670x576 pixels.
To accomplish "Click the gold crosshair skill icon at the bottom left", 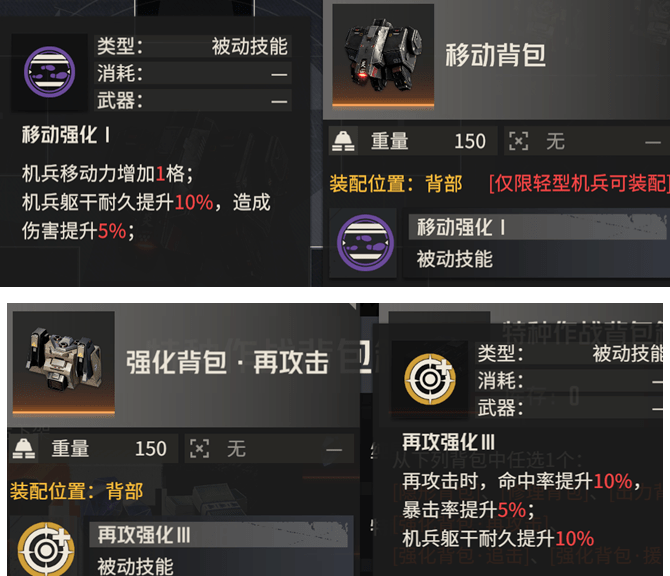I will pos(46,550).
